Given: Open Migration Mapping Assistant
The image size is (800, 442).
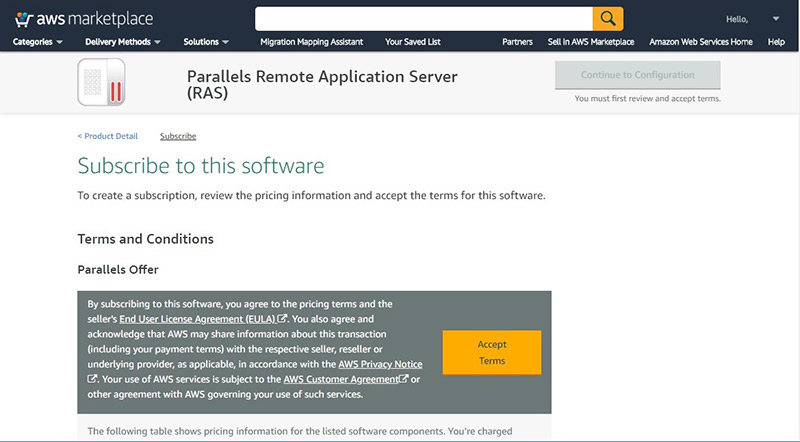Looking at the screenshot, I should coord(312,42).
